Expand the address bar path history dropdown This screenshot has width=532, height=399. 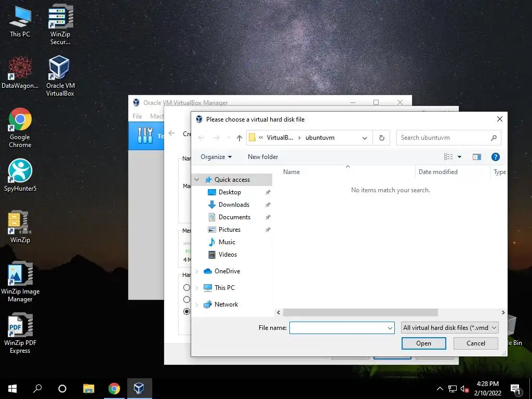pyautogui.click(x=365, y=138)
